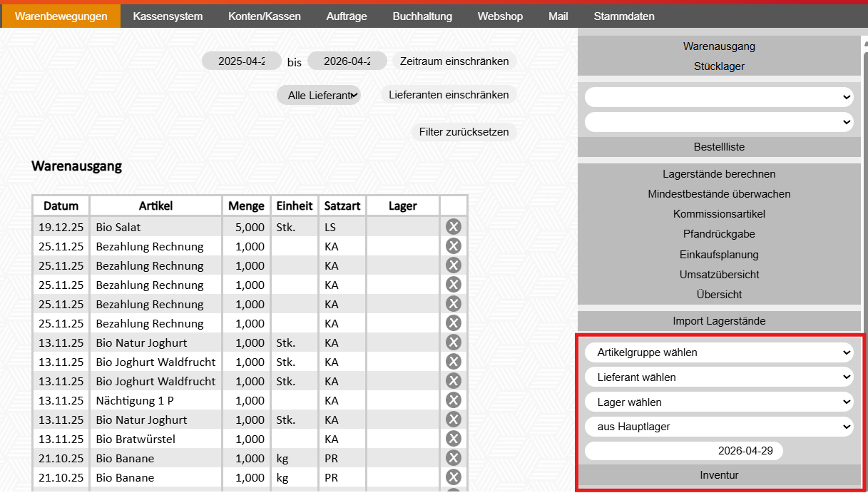This screenshot has width=868, height=493.
Task: Click the Inventur date field 2026-04-29
Action: pos(684,452)
